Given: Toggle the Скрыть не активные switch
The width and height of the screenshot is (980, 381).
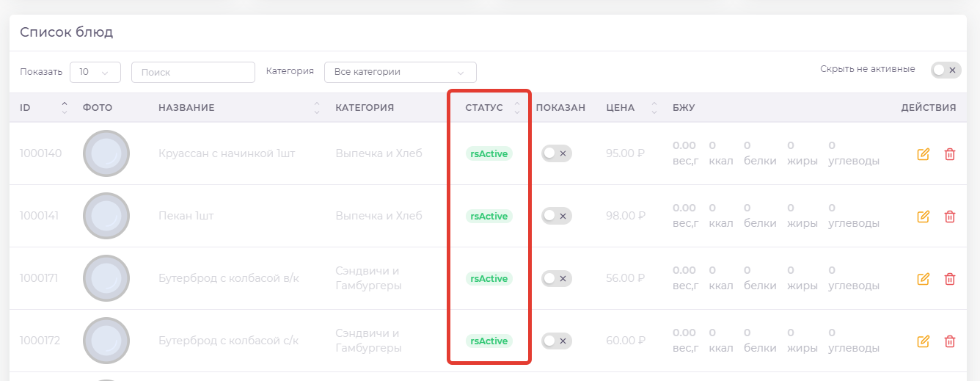Looking at the screenshot, I should tap(945, 70).
